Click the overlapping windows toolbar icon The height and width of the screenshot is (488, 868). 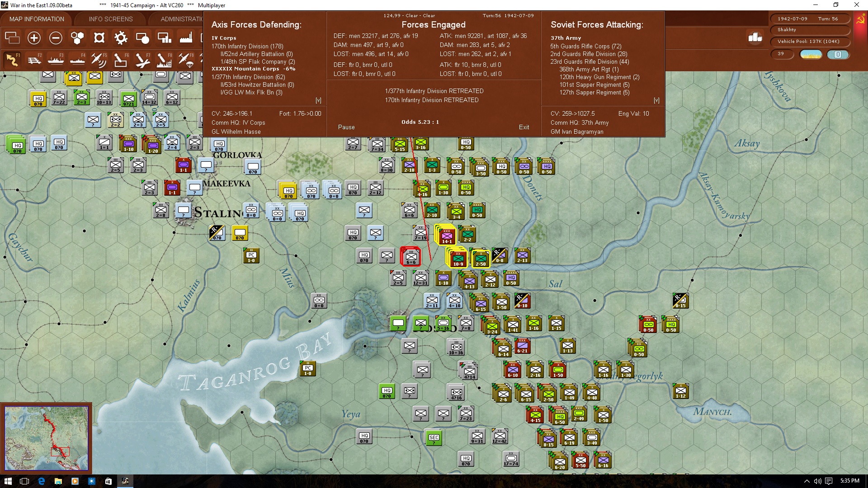pos(12,38)
